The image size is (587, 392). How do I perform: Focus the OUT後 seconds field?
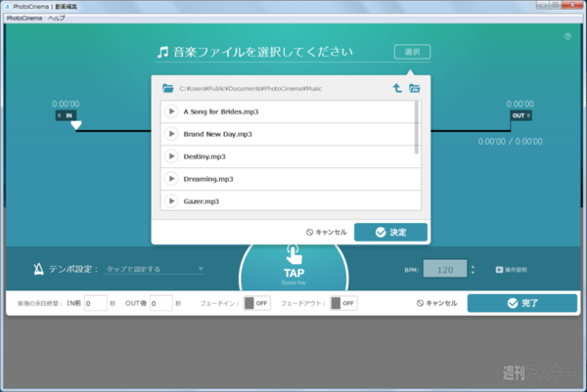coord(161,303)
